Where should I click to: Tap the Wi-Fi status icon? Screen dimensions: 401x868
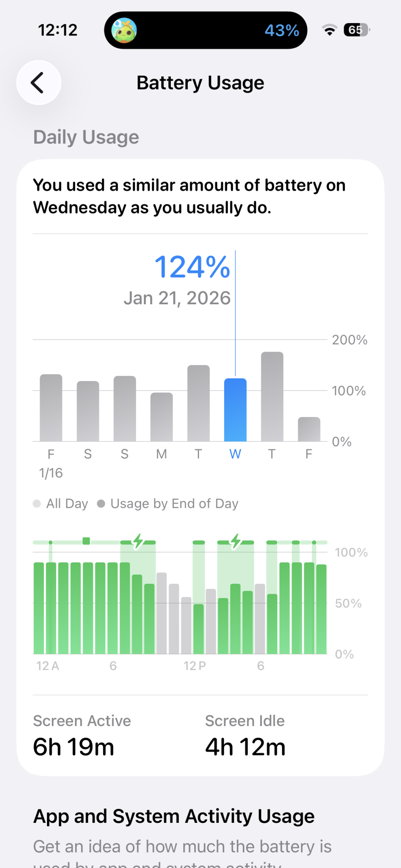[x=329, y=30]
